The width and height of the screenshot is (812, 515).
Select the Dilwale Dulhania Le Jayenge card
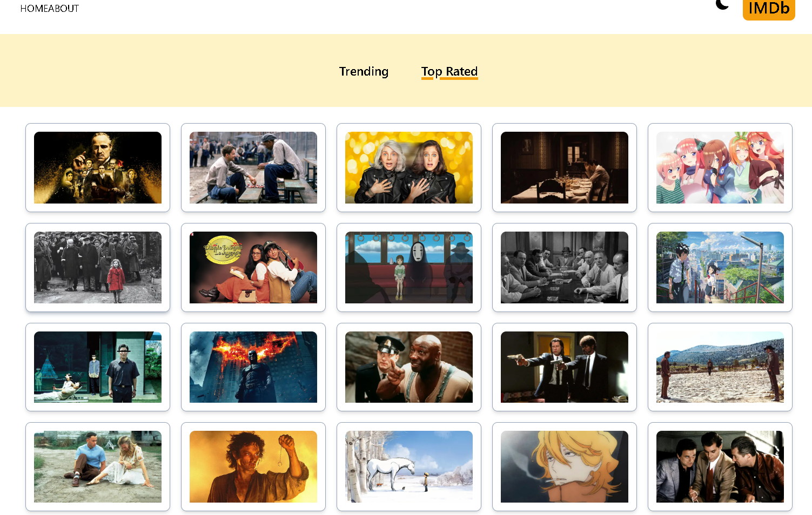(253, 267)
